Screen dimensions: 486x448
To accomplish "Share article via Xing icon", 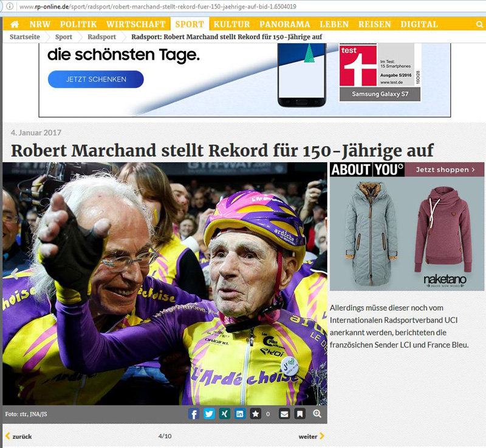I will tap(225, 414).
